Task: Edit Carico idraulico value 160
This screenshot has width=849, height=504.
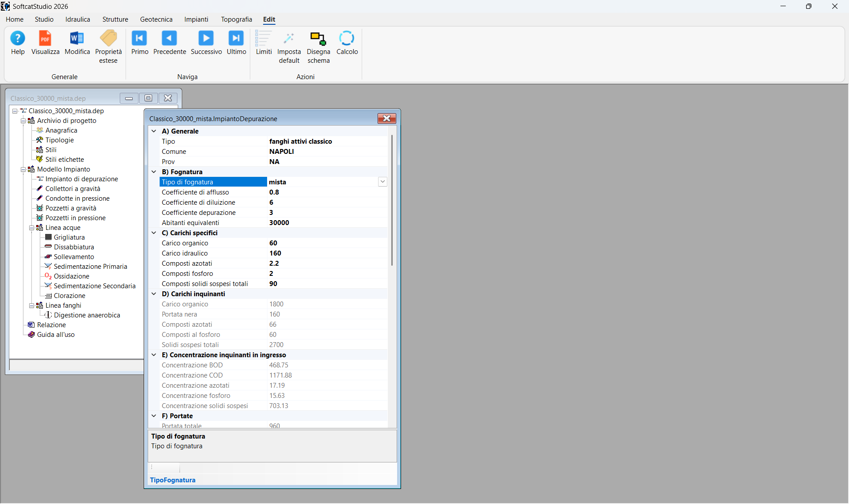Action: pyautogui.click(x=327, y=253)
